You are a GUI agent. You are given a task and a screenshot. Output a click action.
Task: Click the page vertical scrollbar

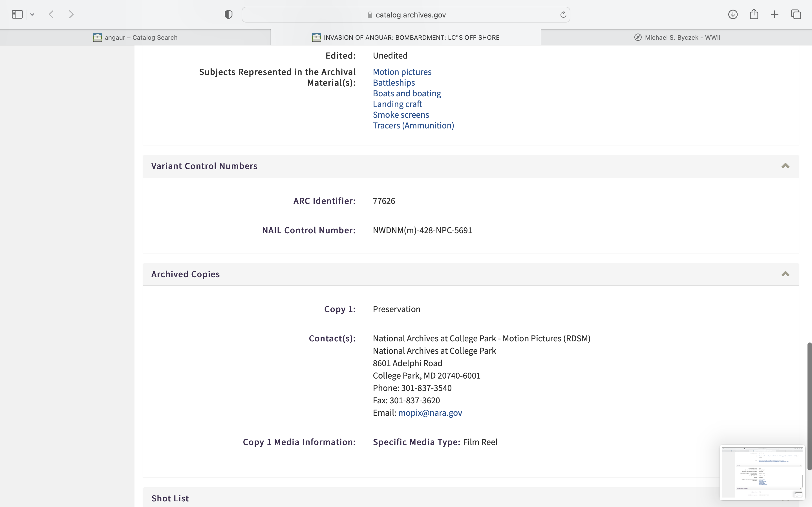coord(809,406)
